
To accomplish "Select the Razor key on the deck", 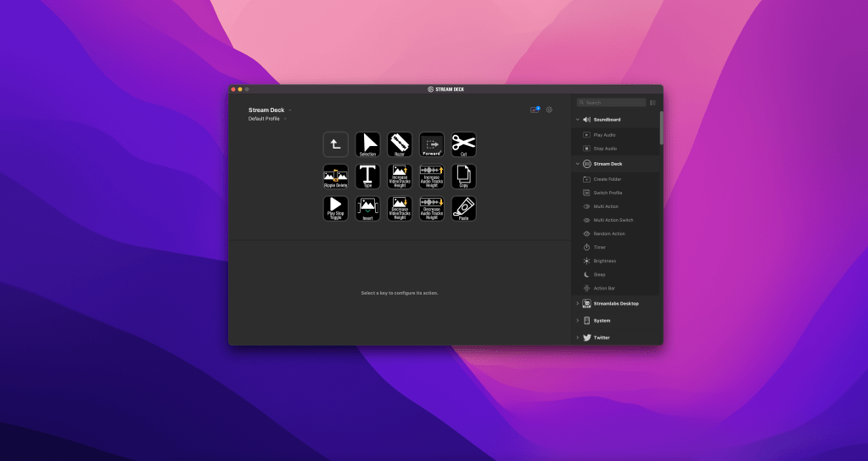I will [x=400, y=144].
